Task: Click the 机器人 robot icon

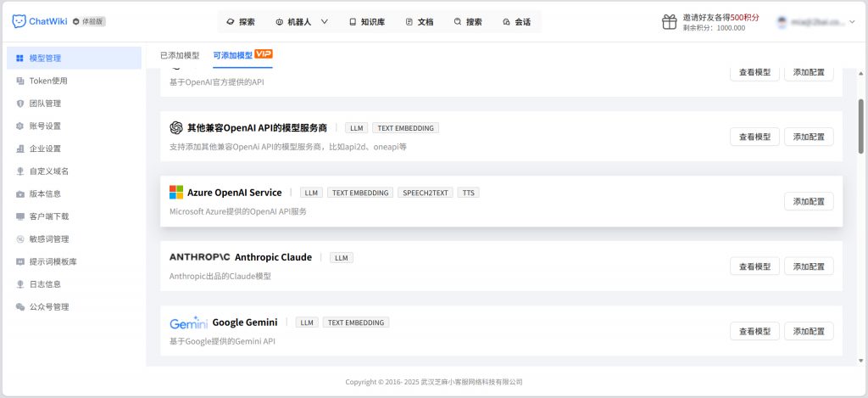Action: [x=279, y=22]
